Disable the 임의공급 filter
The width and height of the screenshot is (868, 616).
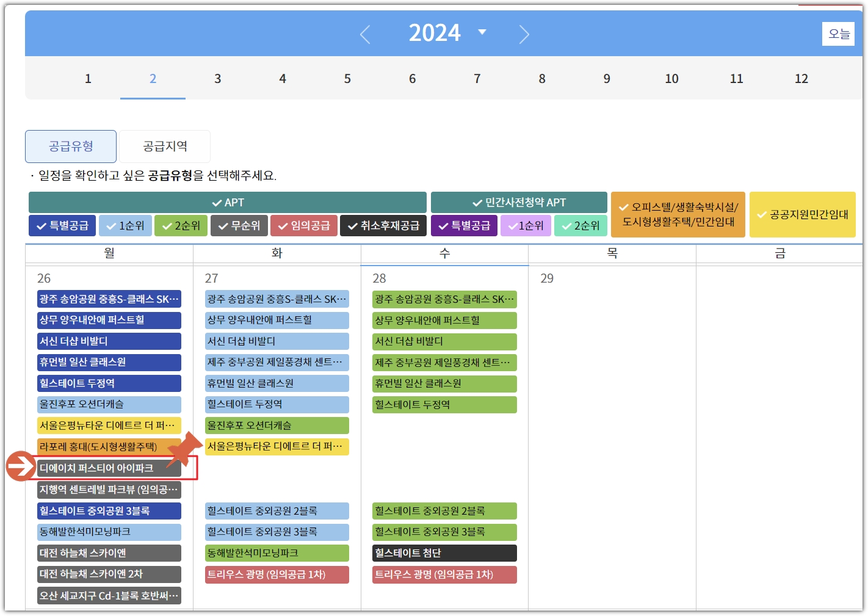304,225
